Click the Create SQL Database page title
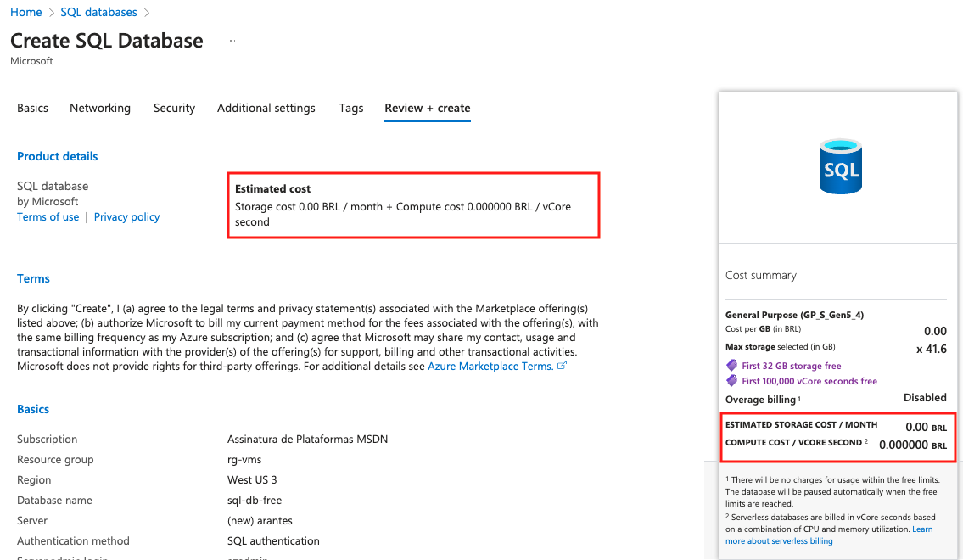Image resolution: width=963 pixels, height=560 pixels. 107,41
